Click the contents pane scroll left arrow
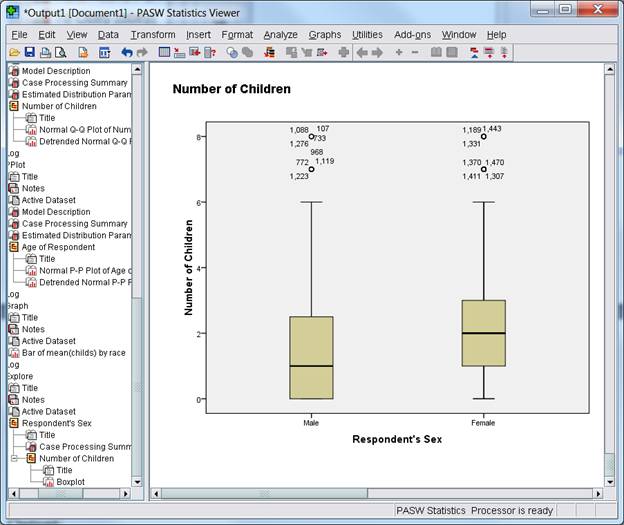This screenshot has width=624, height=525. [x=156, y=494]
